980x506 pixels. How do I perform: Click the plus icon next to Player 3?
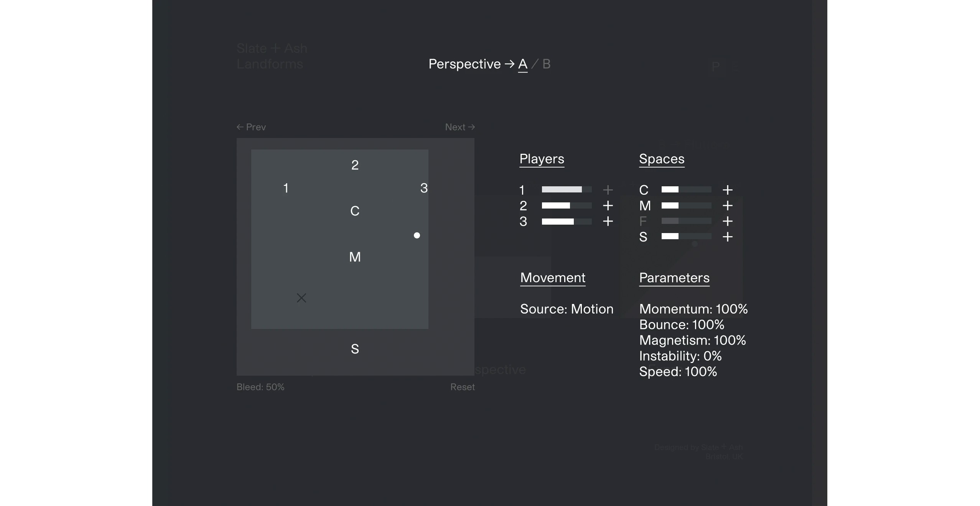[x=608, y=221]
